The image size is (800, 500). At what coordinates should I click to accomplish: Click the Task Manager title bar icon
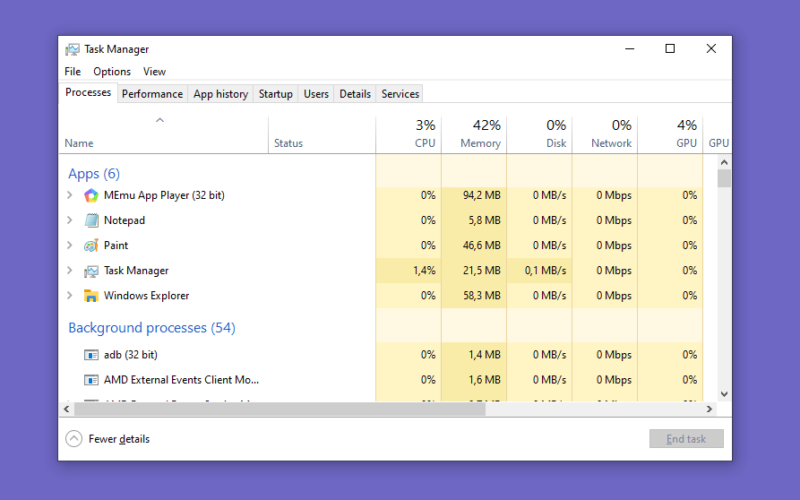[72, 49]
